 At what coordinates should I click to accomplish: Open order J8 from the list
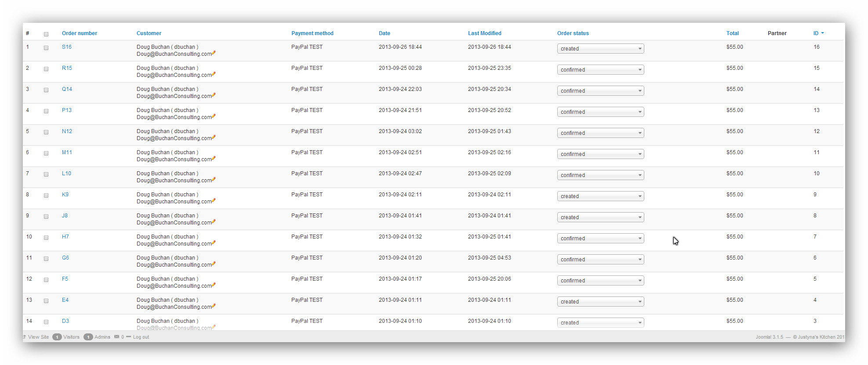pos(65,216)
